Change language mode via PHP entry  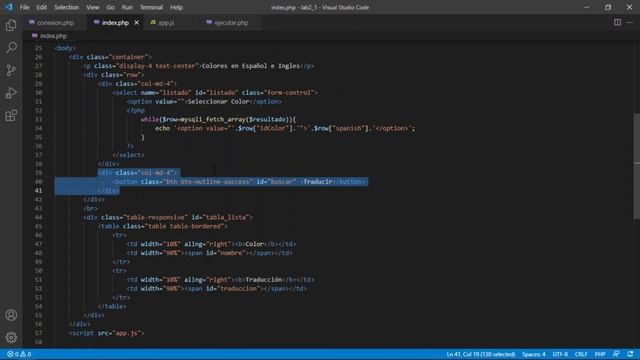pos(600,354)
